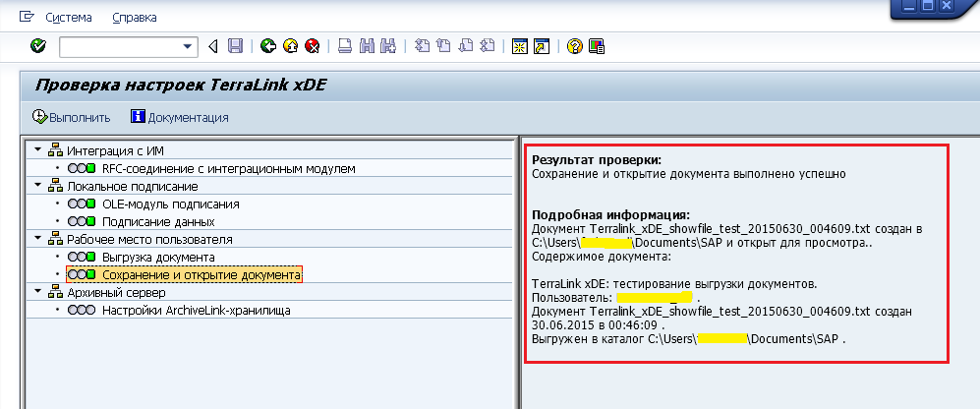
Task: Click the Find binoculars icon
Action: [367, 46]
